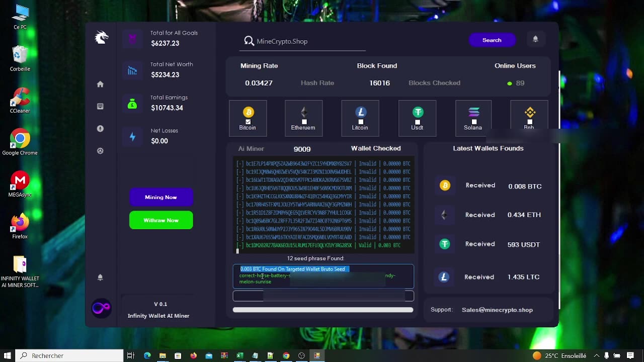Image resolution: width=644 pixels, height=362 pixels.
Task: Click the empty field under the seed phrase
Action: coord(323,296)
